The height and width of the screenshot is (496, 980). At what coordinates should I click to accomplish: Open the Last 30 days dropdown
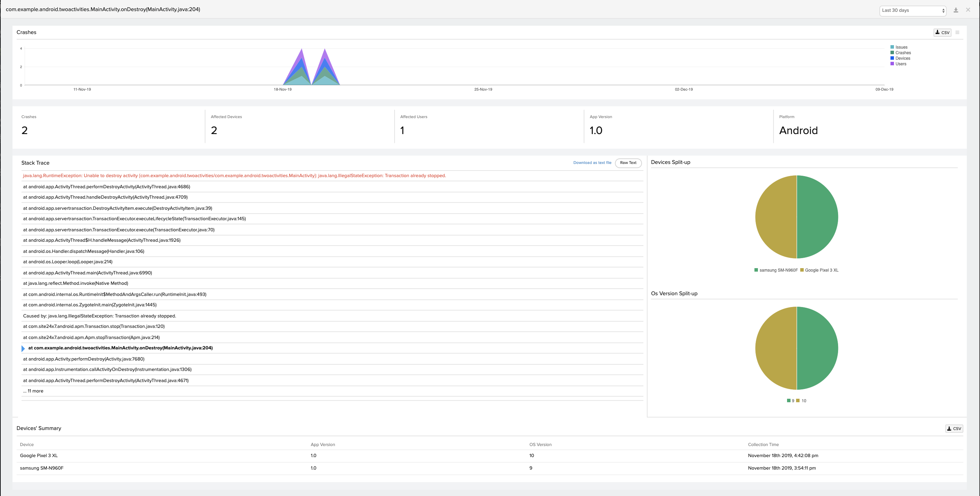912,10
